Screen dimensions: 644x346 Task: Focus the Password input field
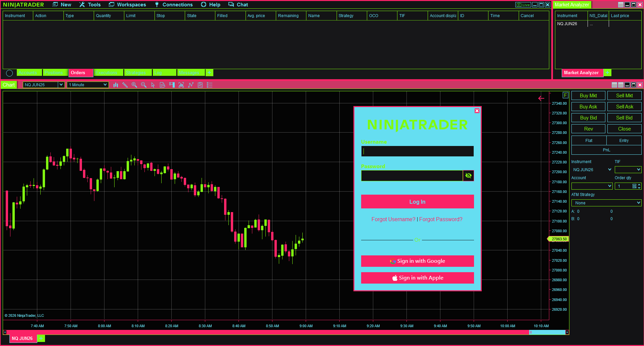[x=412, y=176]
